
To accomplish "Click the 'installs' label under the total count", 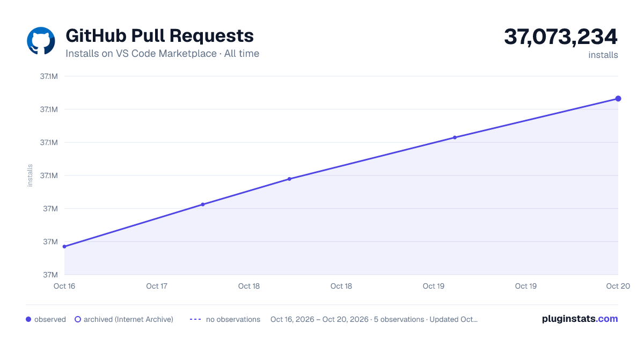I will pyautogui.click(x=603, y=55).
